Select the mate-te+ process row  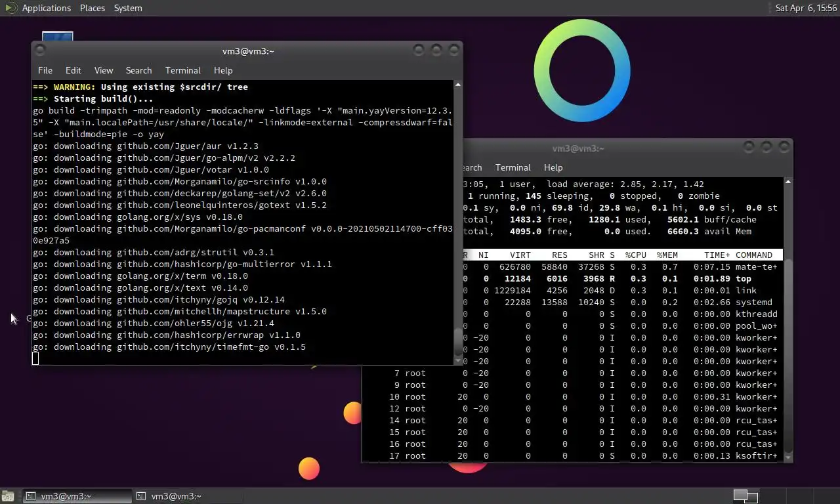pyautogui.click(x=623, y=266)
